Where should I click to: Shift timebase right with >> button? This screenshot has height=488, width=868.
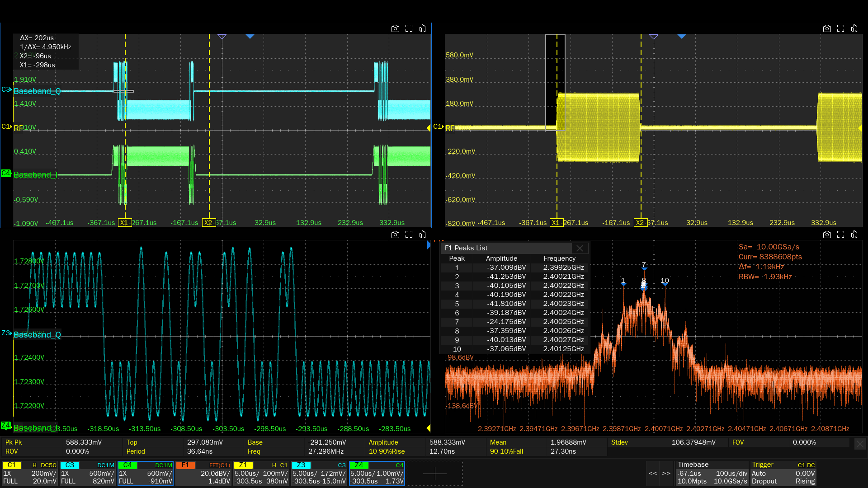tap(666, 473)
